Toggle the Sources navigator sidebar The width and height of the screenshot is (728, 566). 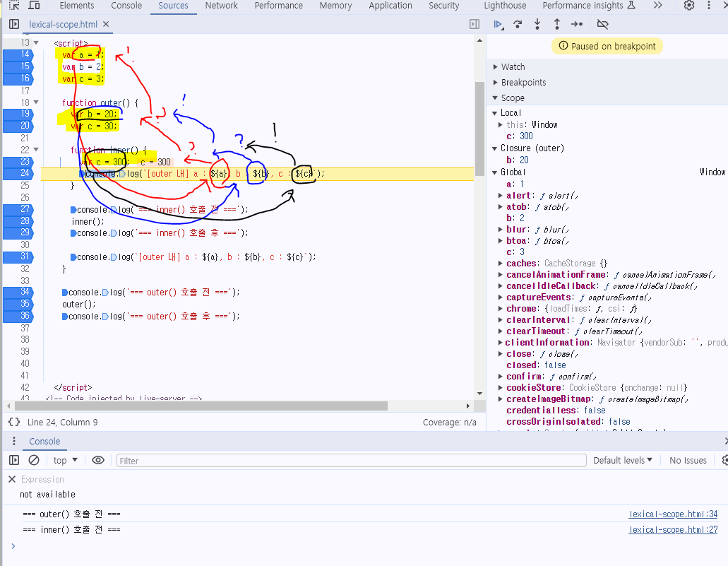[x=14, y=24]
